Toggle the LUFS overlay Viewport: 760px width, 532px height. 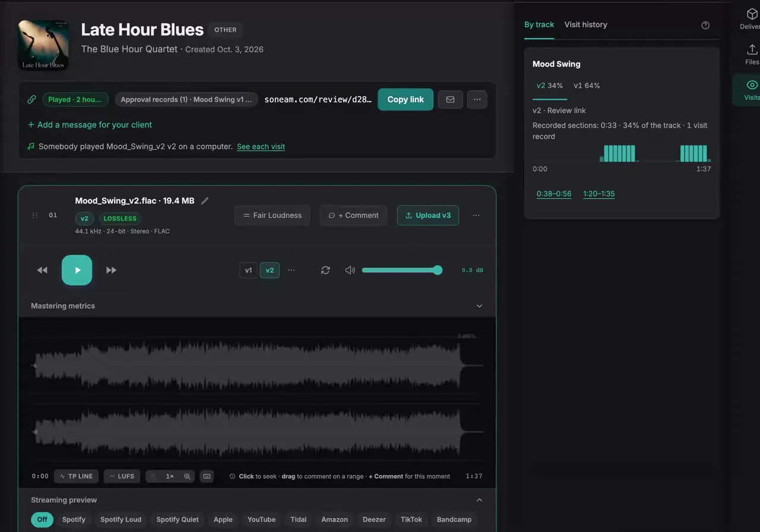122,476
